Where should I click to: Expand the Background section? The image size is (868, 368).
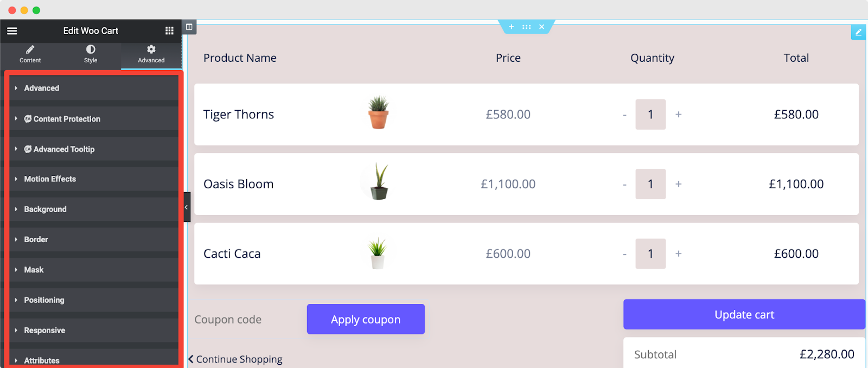point(45,209)
